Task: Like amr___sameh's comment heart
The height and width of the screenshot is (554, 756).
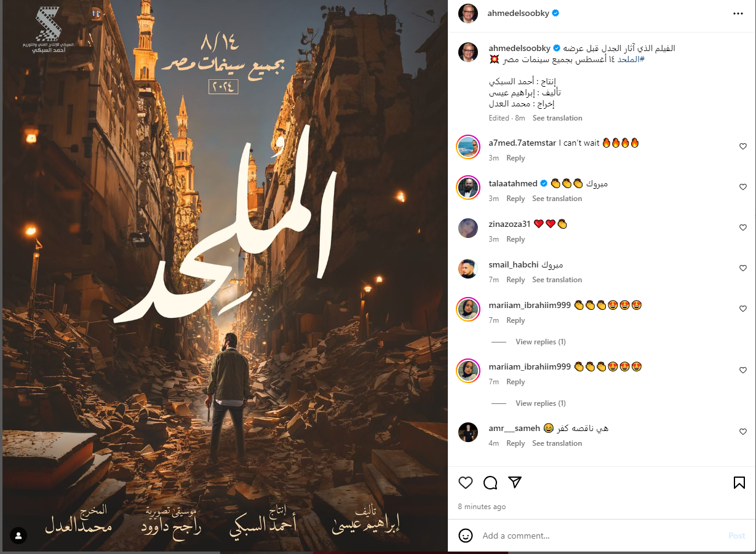Action: click(x=742, y=432)
